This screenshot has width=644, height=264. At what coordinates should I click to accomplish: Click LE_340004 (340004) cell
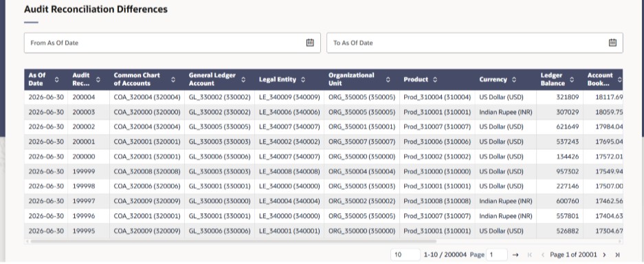pyautogui.click(x=289, y=201)
